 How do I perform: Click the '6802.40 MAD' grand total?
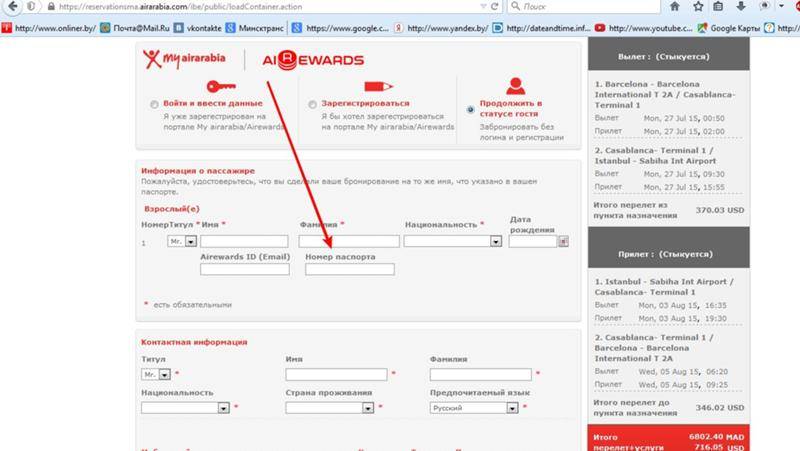point(716,437)
